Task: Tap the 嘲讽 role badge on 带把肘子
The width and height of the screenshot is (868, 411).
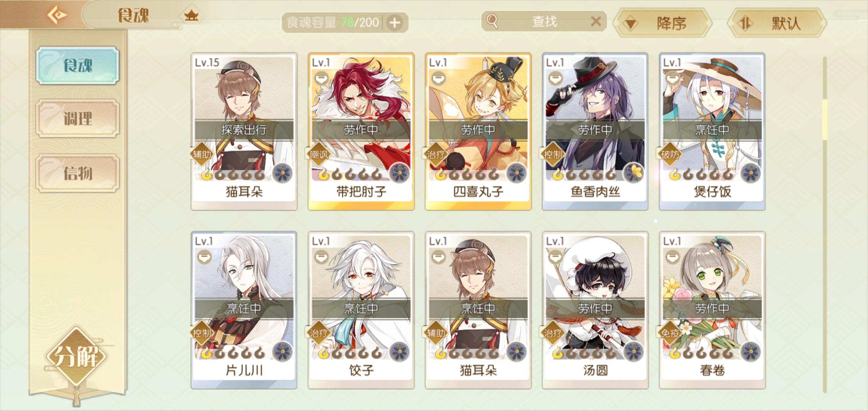Action: [319, 155]
